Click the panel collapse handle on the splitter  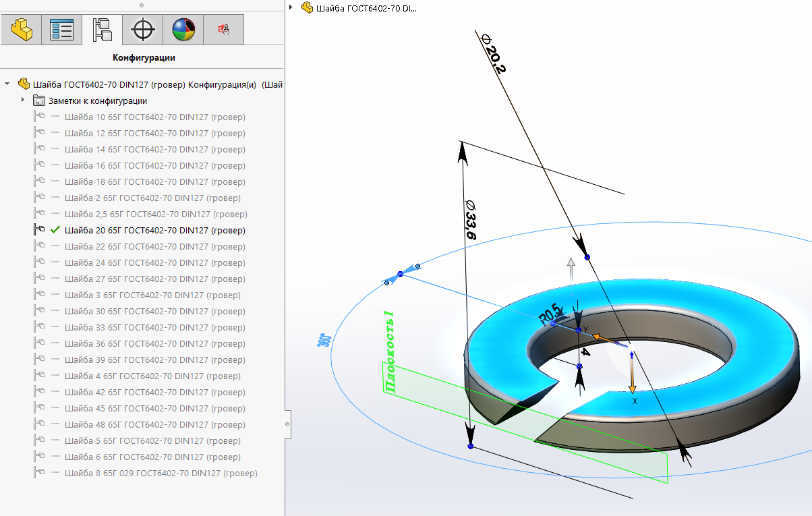(287, 424)
